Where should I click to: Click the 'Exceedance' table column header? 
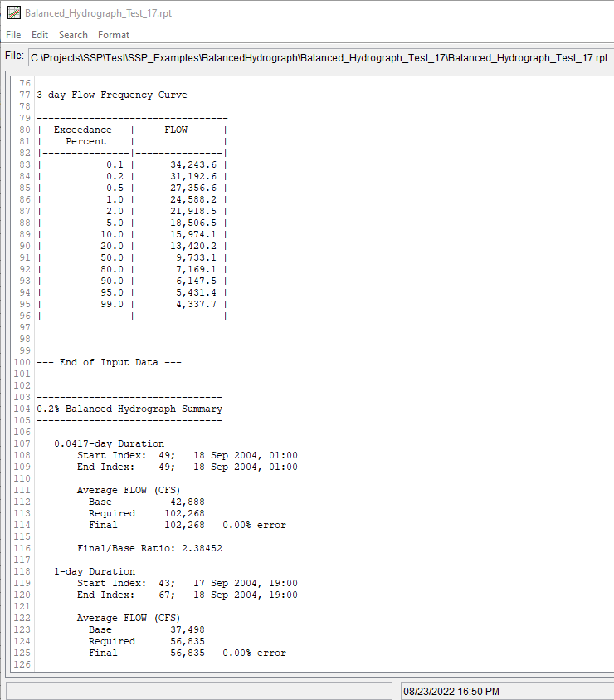[x=82, y=130]
